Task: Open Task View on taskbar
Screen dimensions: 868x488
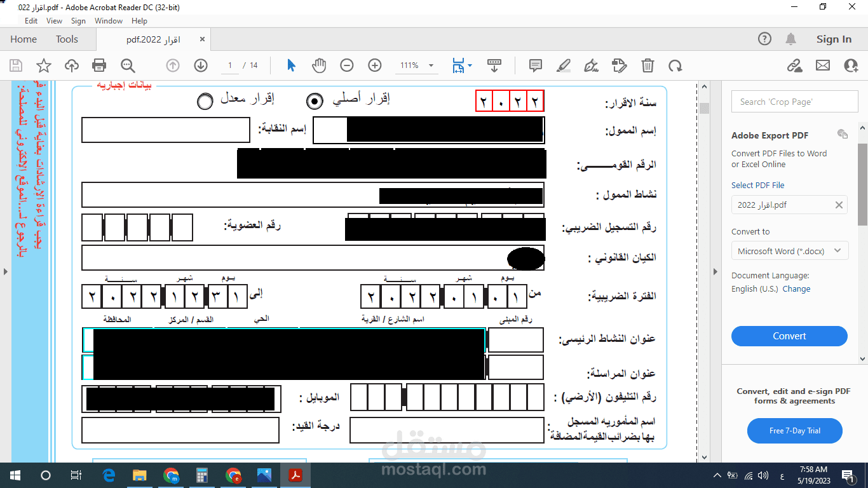Action: pos(76,475)
